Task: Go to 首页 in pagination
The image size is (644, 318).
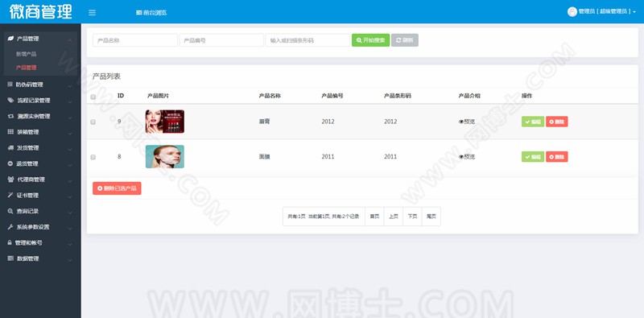Action: 374,217
